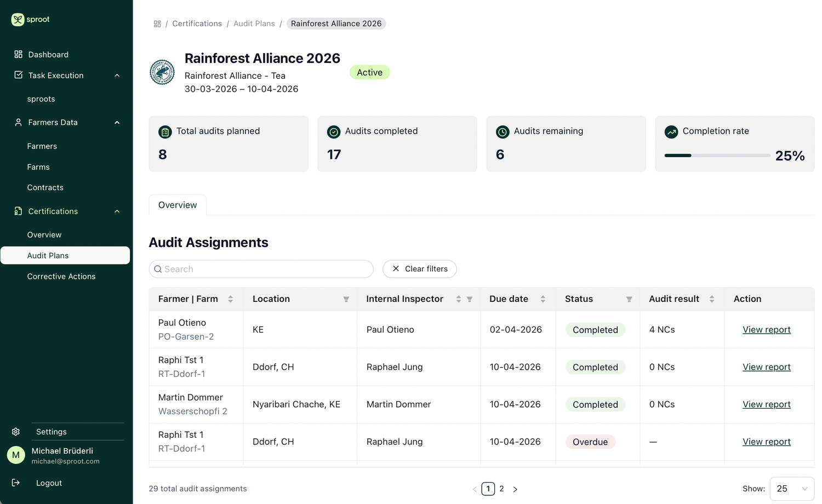
Task: Click the 02-04-2026 due date
Action: click(516, 329)
